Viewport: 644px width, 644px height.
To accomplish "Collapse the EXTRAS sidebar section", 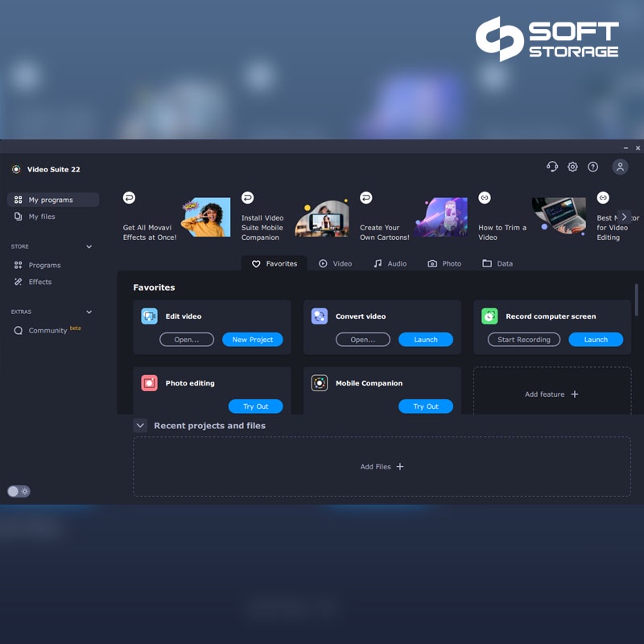I will (x=89, y=312).
